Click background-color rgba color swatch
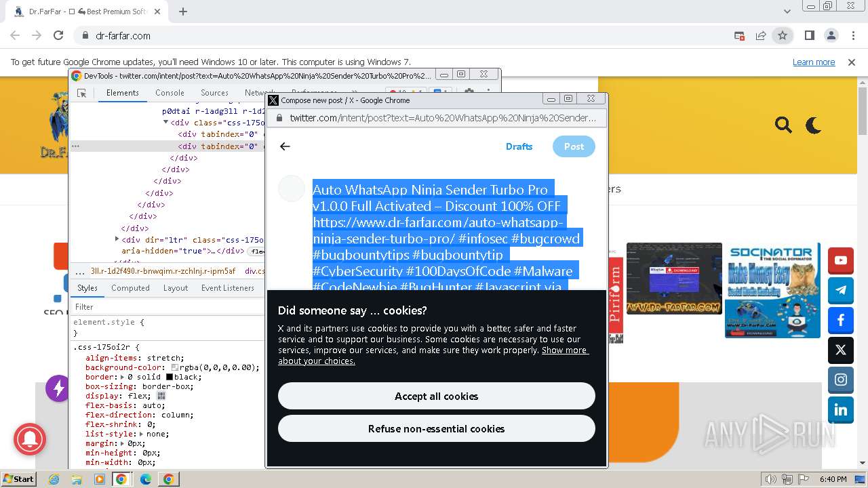The width and height of the screenshot is (868, 488). tap(175, 367)
